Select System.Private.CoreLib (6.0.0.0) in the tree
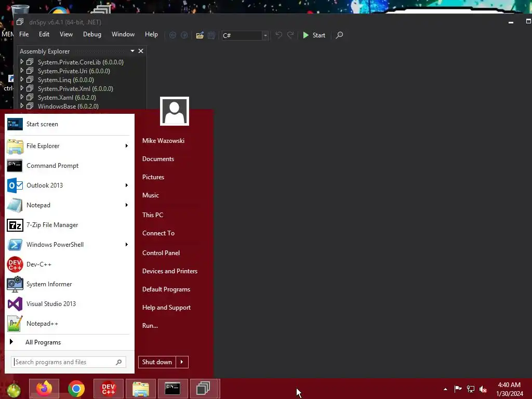 [x=81, y=62]
